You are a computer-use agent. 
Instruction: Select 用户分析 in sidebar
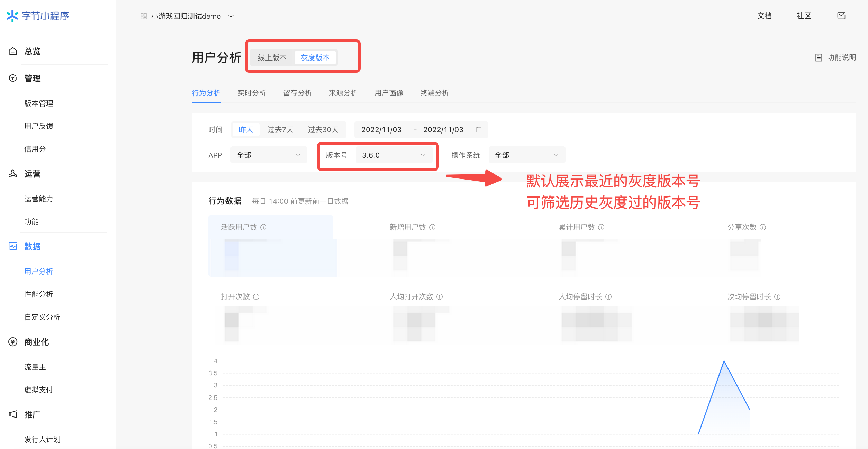tap(39, 271)
